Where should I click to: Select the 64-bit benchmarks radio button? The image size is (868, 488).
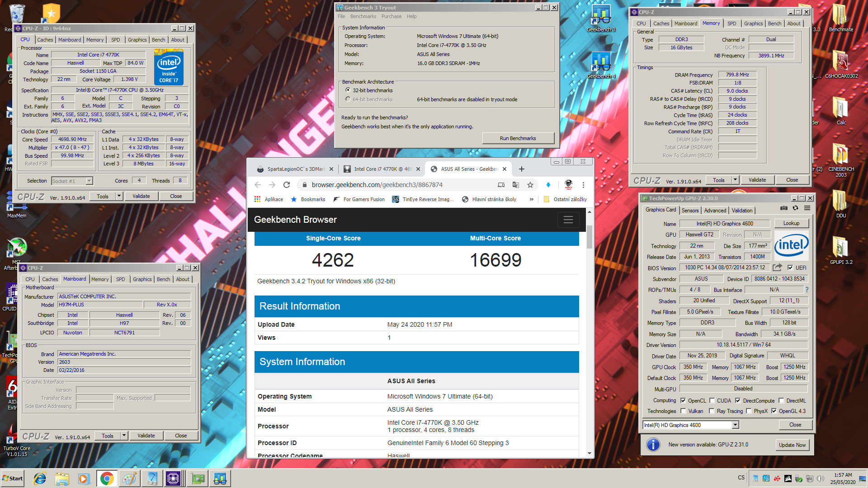coord(348,99)
